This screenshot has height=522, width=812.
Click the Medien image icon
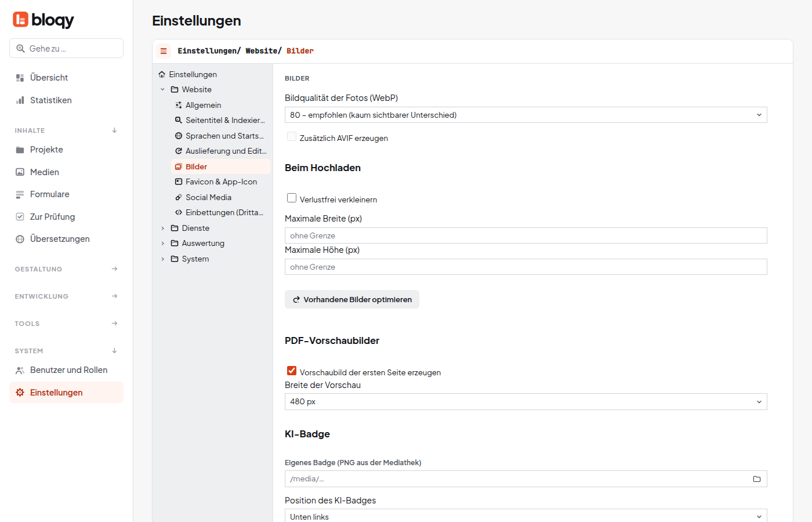[20, 172]
